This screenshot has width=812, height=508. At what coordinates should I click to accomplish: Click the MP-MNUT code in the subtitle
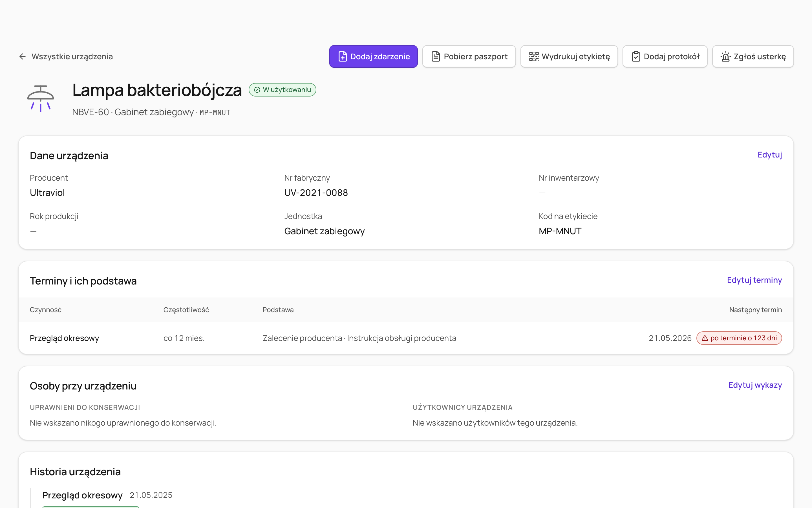tap(215, 113)
